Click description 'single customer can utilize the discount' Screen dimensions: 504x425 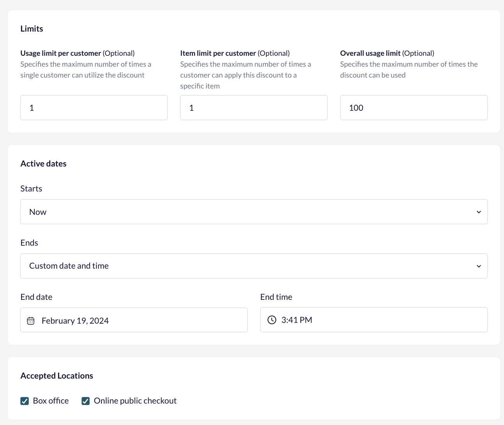click(x=82, y=75)
